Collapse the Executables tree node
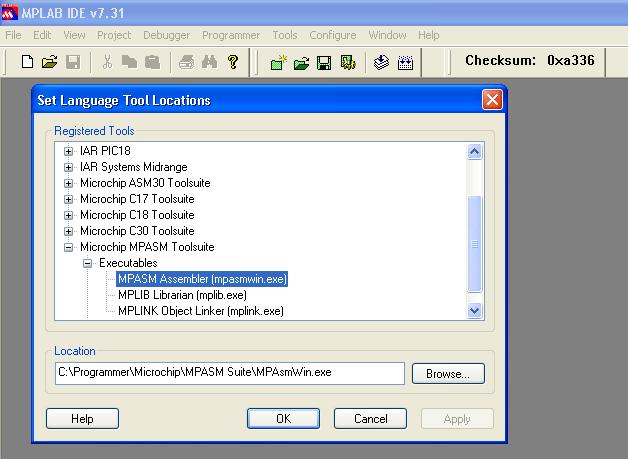 coord(87,264)
